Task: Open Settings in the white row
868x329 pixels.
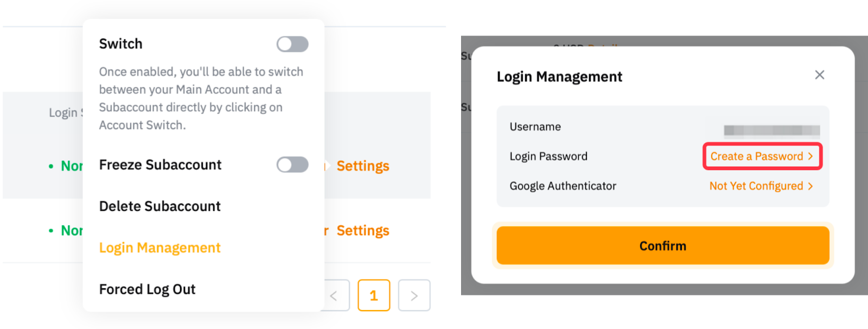Action: [363, 231]
